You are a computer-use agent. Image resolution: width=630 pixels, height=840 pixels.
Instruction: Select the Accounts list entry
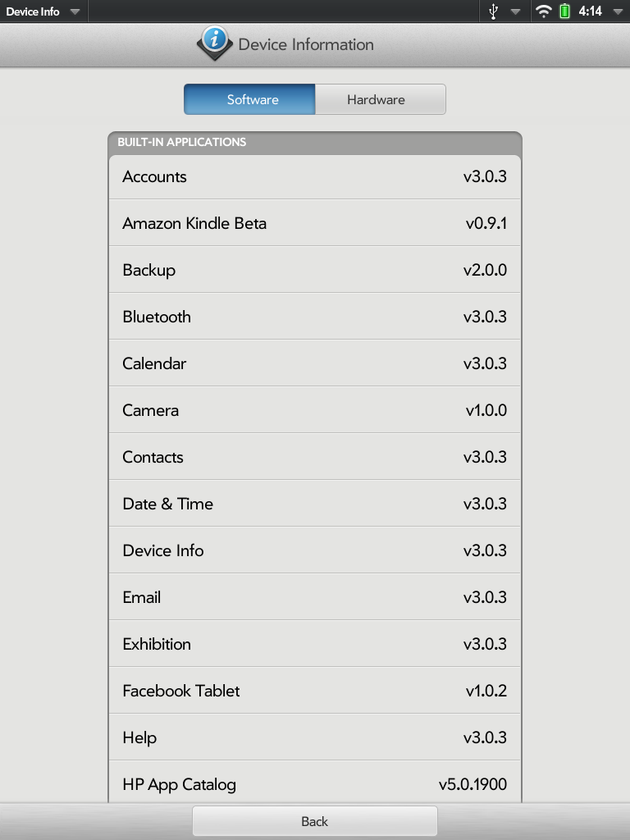click(x=315, y=176)
